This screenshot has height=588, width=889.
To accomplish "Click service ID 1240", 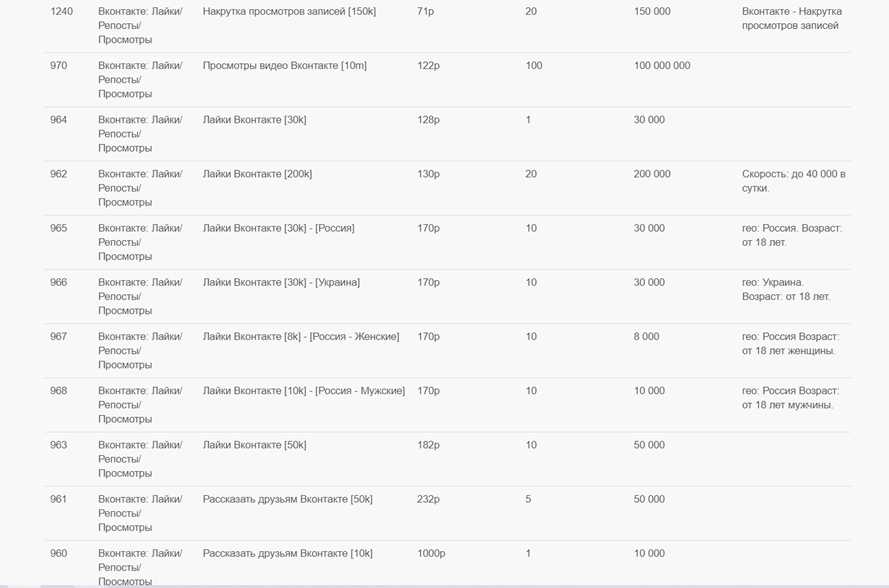I will (x=61, y=12).
